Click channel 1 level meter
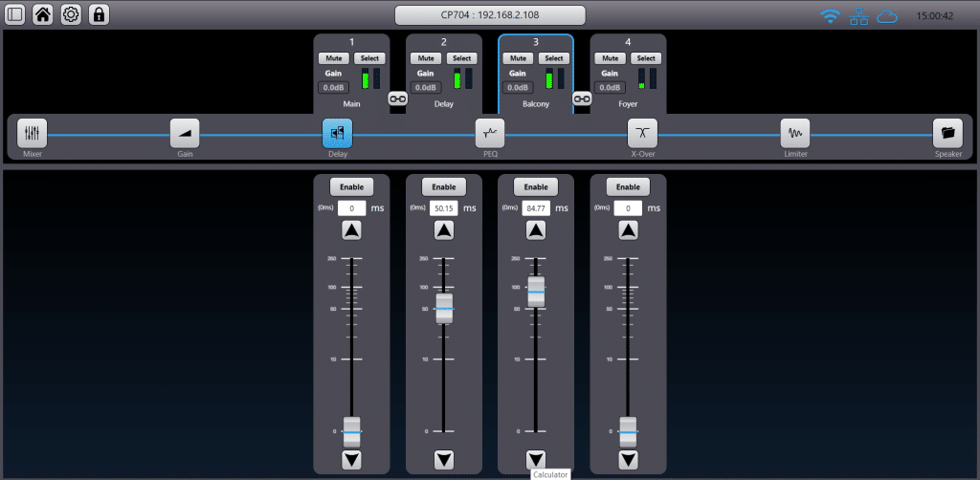This screenshot has height=480, width=980. [370, 78]
